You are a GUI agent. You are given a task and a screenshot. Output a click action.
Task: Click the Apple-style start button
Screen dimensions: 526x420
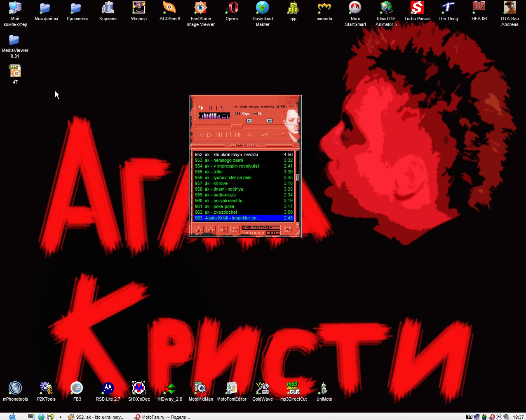[x=12, y=417]
